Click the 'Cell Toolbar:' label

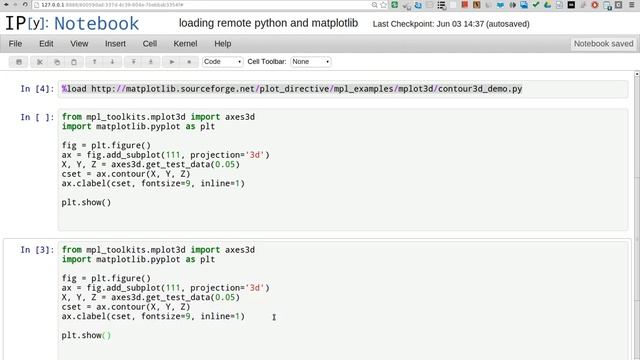pos(267,62)
